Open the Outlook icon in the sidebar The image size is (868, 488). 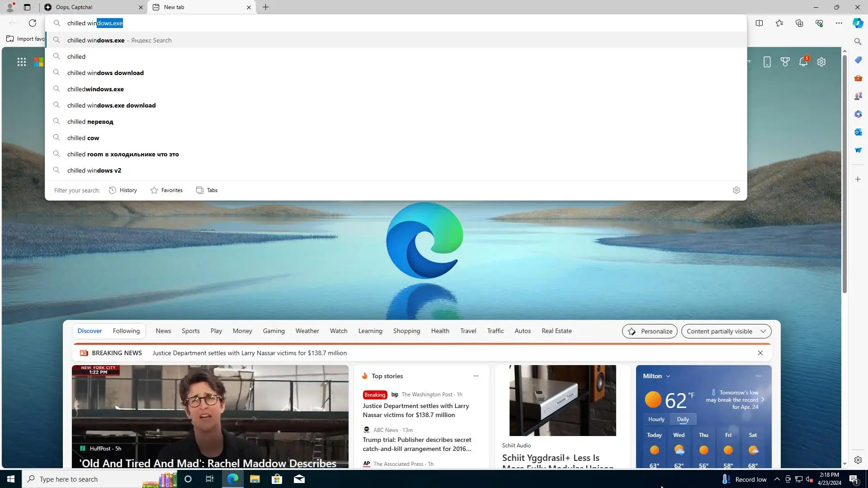[x=858, y=132]
